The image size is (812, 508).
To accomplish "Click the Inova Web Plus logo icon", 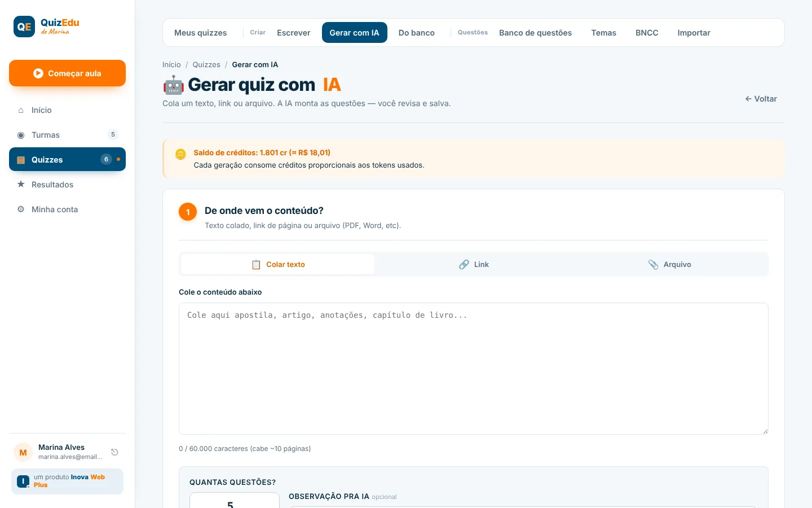I will [23, 481].
